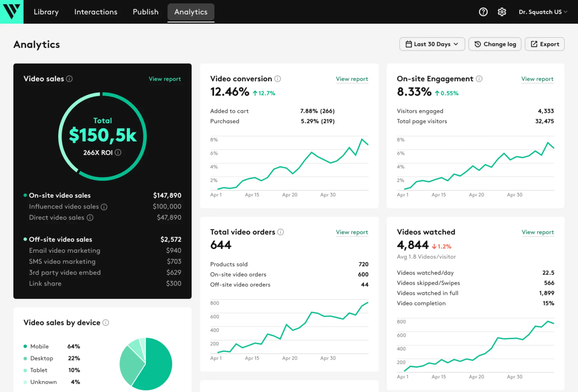Expand the Last 30 Days date dropdown

pyautogui.click(x=432, y=44)
